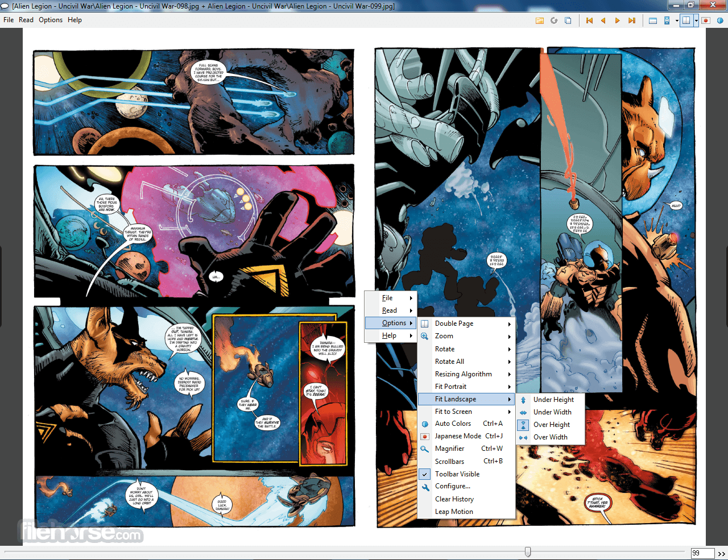The height and width of the screenshot is (560, 728).
Task: Open the Resizing Algorithm submenu
Action: click(x=466, y=374)
